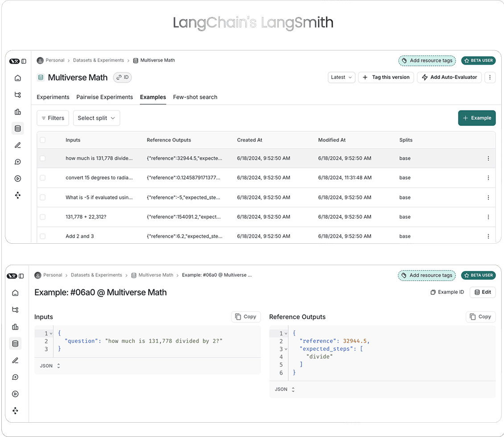Open Datasets icon in dataset page sidebar
Viewport: 504px width, 437px height.
[18, 129]
